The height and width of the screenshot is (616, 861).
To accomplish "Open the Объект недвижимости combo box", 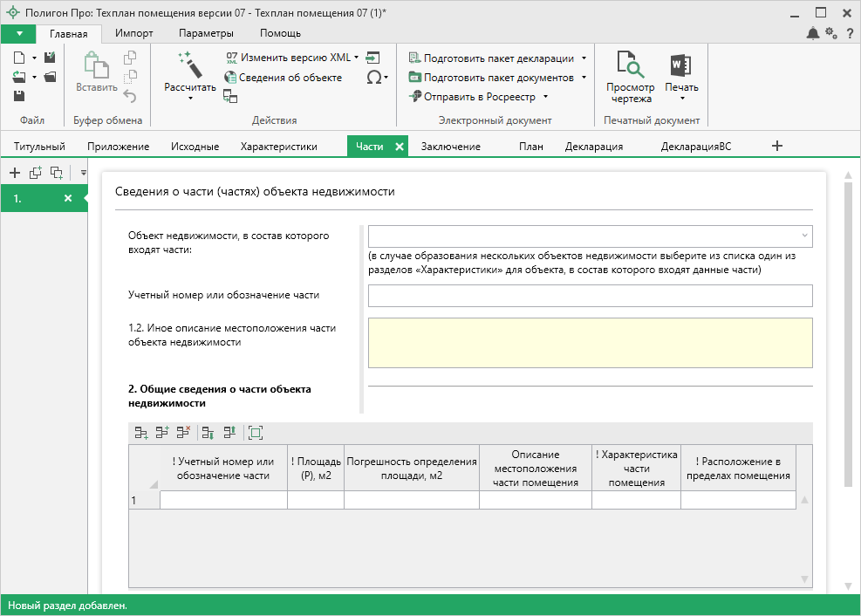I will point(803,236).
